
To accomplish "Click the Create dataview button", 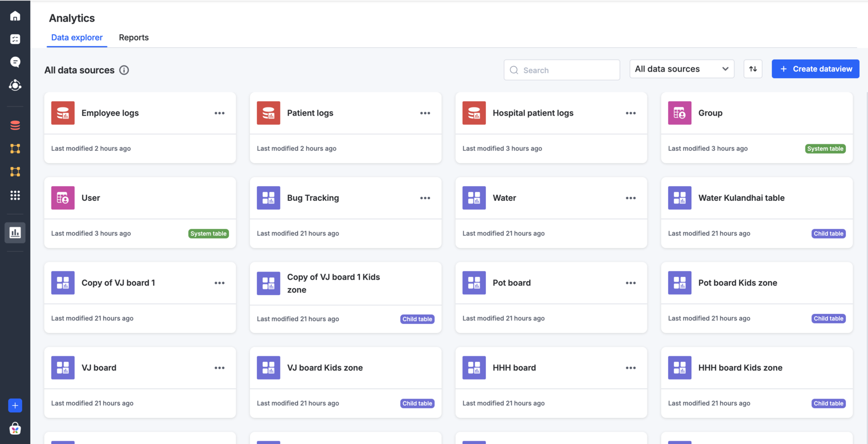I will (x=816, y=69).
